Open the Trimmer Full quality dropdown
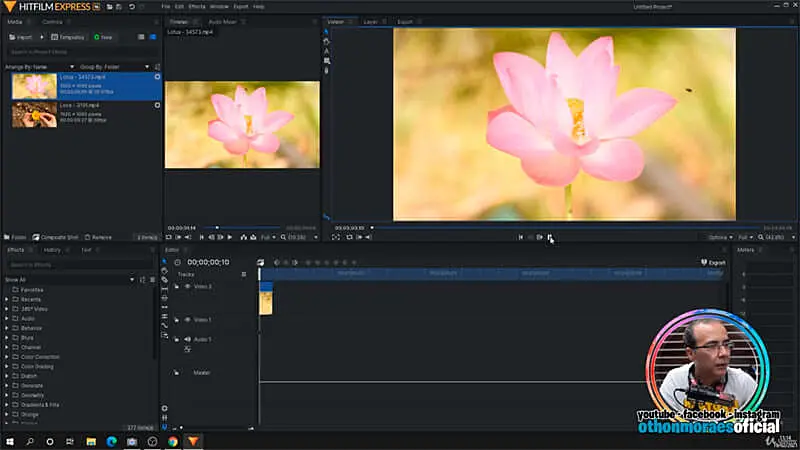The image size is (800, 450). (x=268, y=237)
